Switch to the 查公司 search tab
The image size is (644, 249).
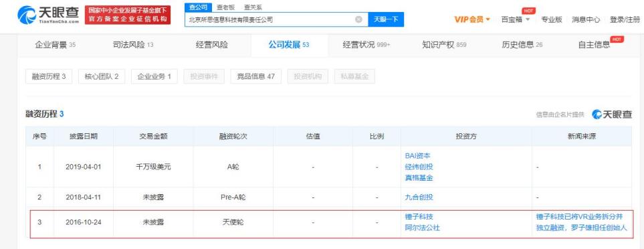tap(199, 7)
